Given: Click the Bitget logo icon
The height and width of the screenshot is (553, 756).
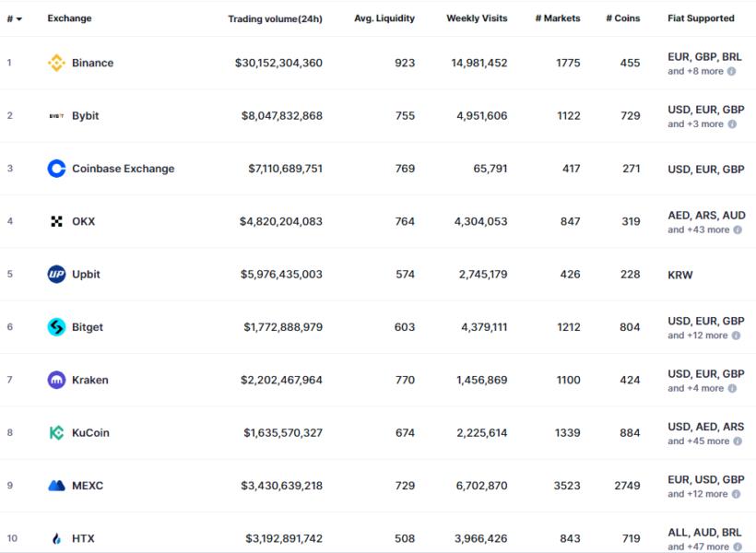Looking at the screenshot, I should pyautogui.click(x=56, y=327).
